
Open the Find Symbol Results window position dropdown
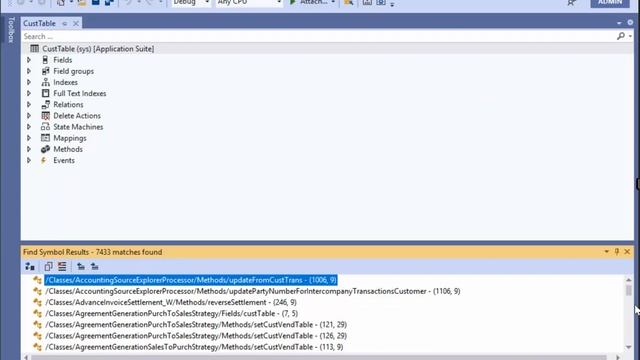pyautogui.click(x=607, y=252)
